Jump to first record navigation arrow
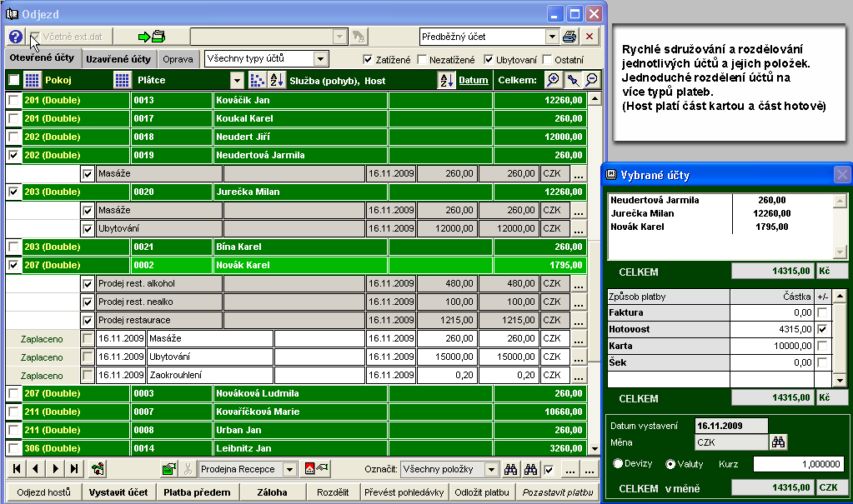The image size is (853, 504). (17, 469)
